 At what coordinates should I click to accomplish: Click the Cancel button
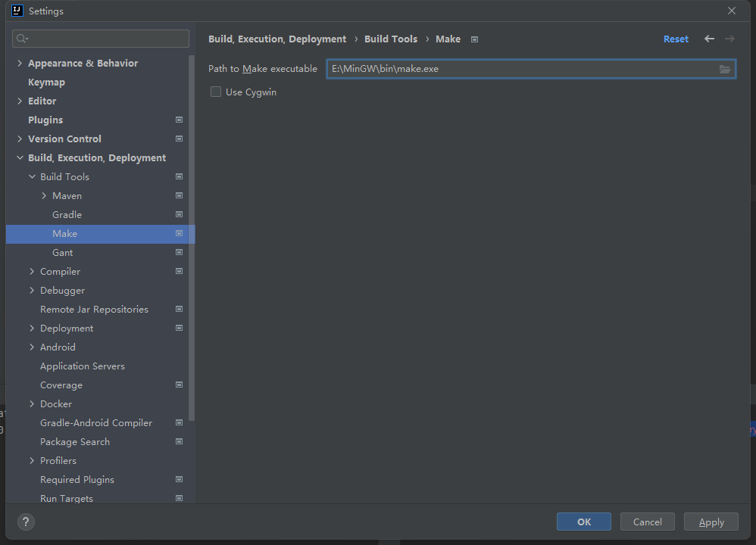pos(647,522)
